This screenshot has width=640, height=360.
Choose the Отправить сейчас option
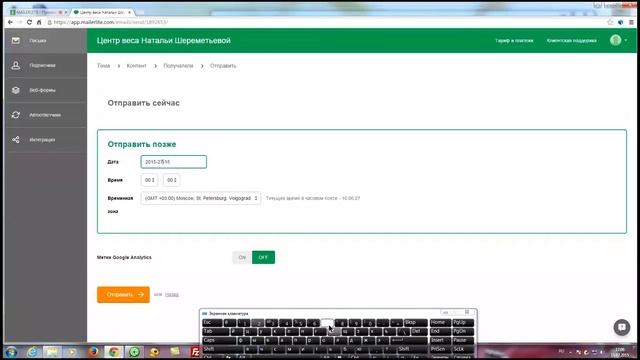pos(143,103)
